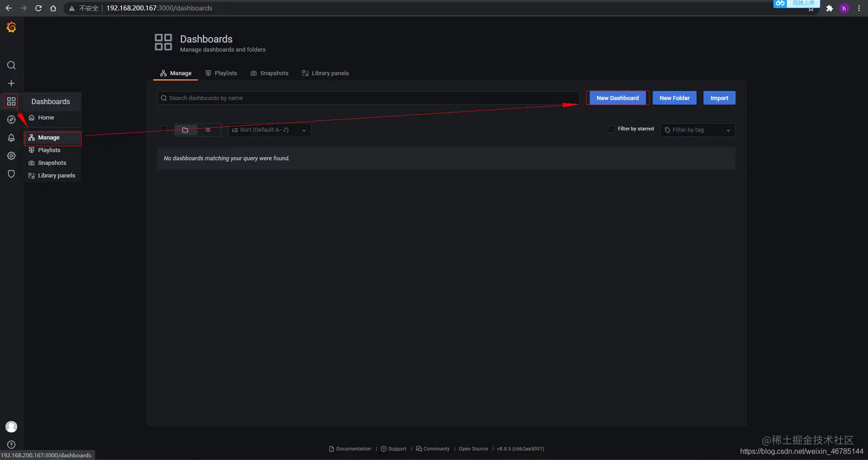Open the Community footer link

(x=433, y=449)
